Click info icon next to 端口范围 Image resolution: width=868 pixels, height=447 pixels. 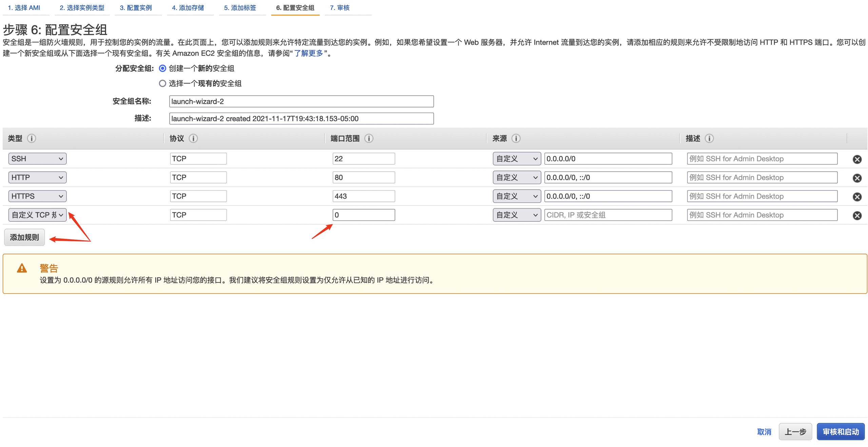click(369, 138)
